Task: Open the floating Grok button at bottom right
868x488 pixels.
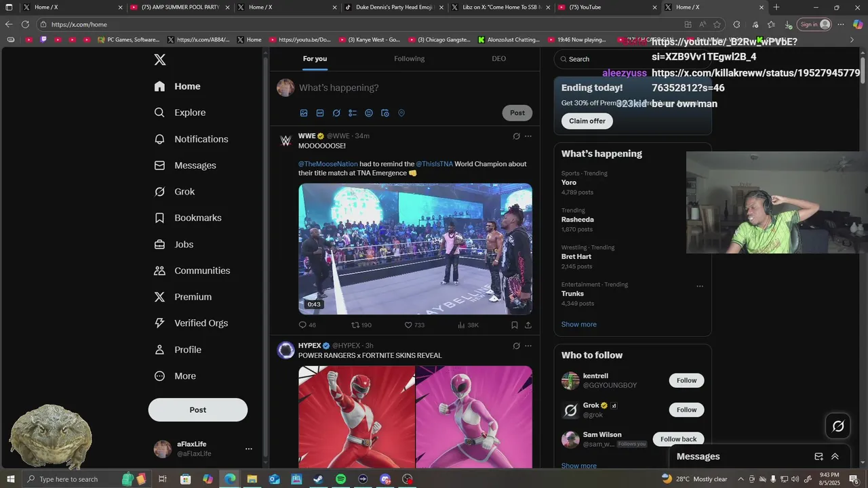Action: (838, 426)
